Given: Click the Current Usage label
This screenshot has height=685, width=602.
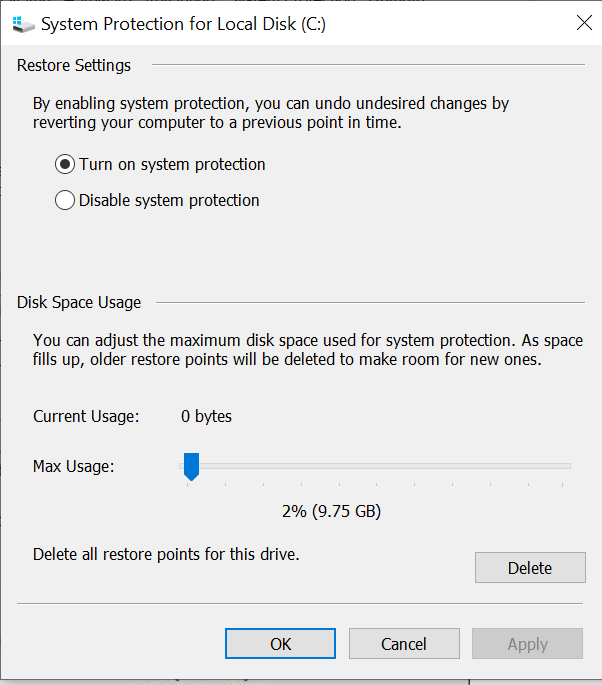Looking at the screenshot, I should pyautogui.click(x=86, y=416).
